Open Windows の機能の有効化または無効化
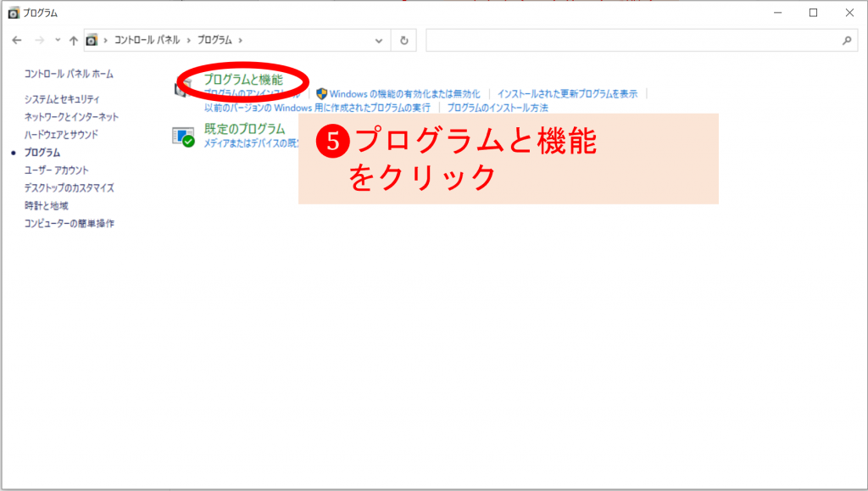This screenshot has height=491, width=868. point(404,94)
